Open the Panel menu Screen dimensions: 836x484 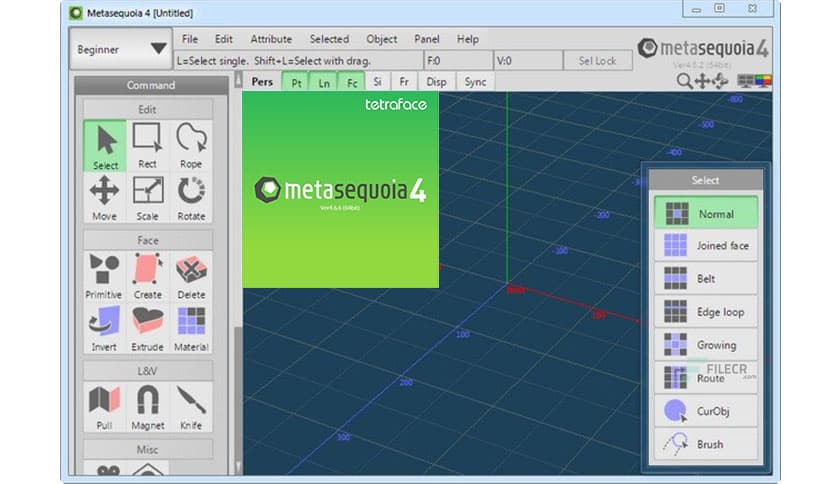tap(427, 39)
